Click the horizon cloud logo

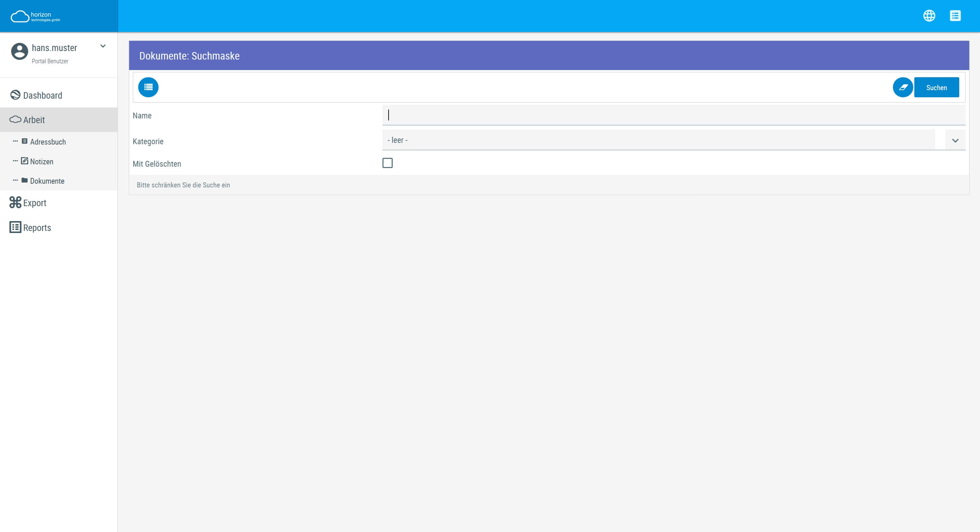(x=20, y=16)
